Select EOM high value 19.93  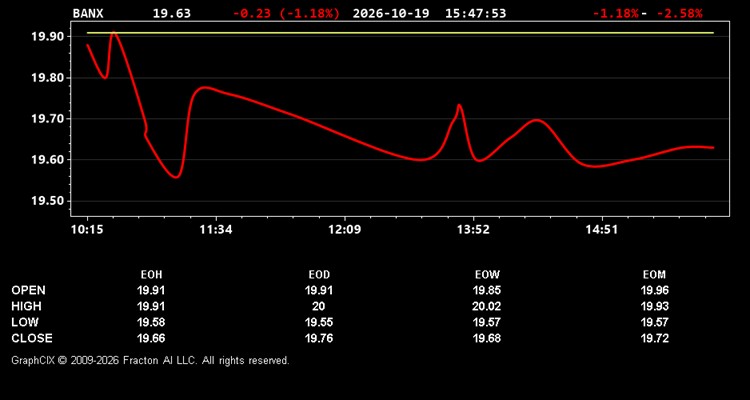654,306
